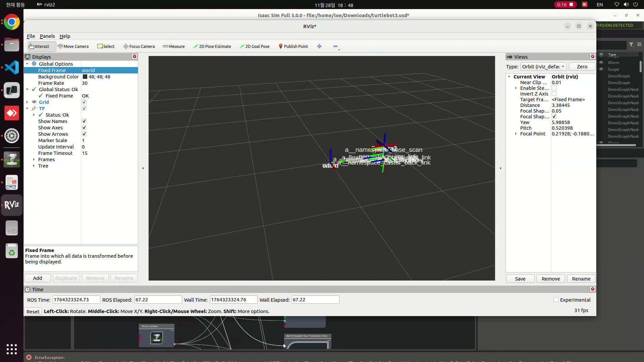Viewport: 644px width, 362px height.
Task: Expand the Grid display node
Action: pos(27,102)
